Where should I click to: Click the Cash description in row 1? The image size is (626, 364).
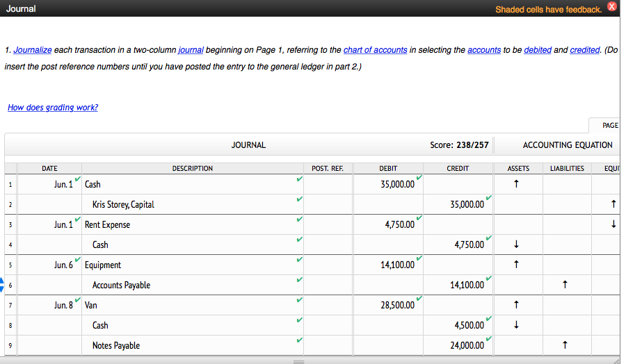click(x=193, y=184)
